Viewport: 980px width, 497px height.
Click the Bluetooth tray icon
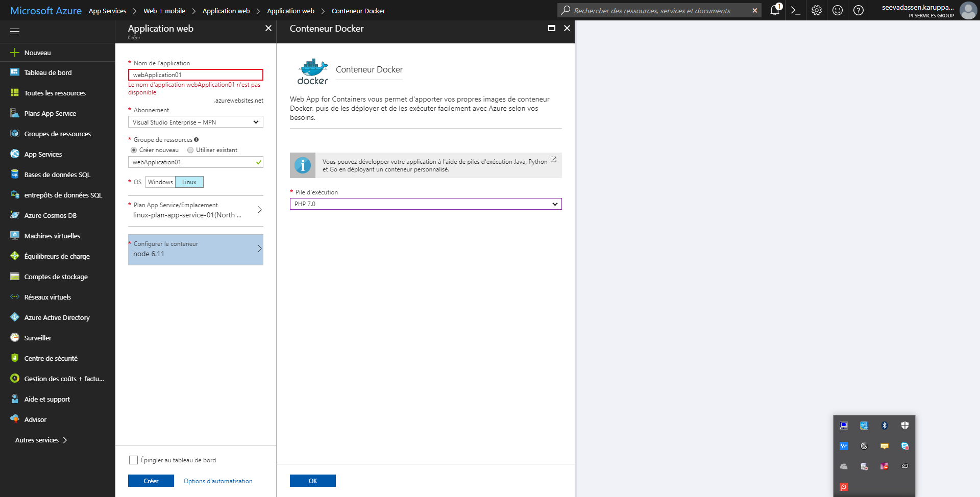885,426
